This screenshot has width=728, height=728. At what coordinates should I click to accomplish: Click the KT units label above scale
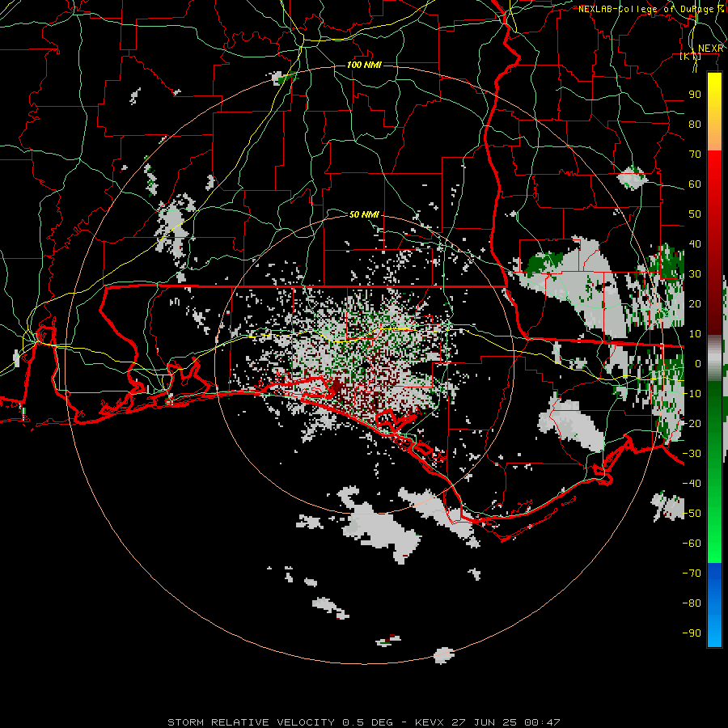click(691, 56)
